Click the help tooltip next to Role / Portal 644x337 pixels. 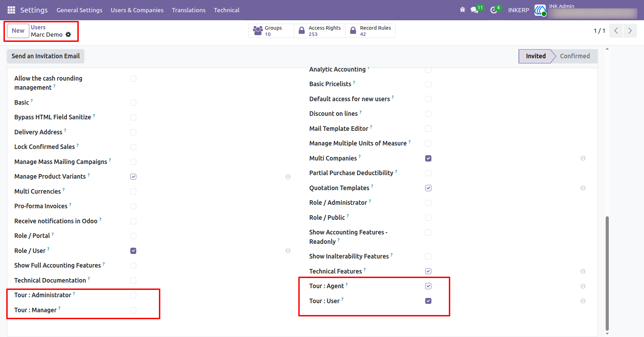(53, 234)
